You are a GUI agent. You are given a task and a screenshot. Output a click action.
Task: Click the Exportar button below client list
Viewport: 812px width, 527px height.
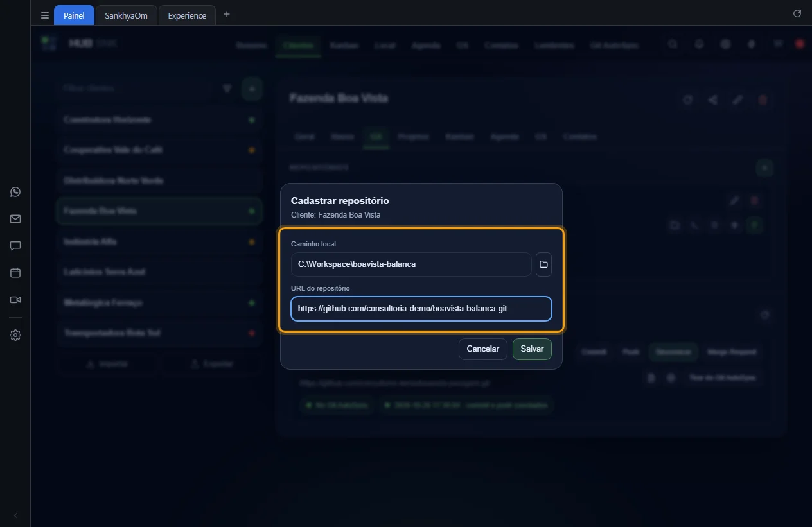(212, 364)
